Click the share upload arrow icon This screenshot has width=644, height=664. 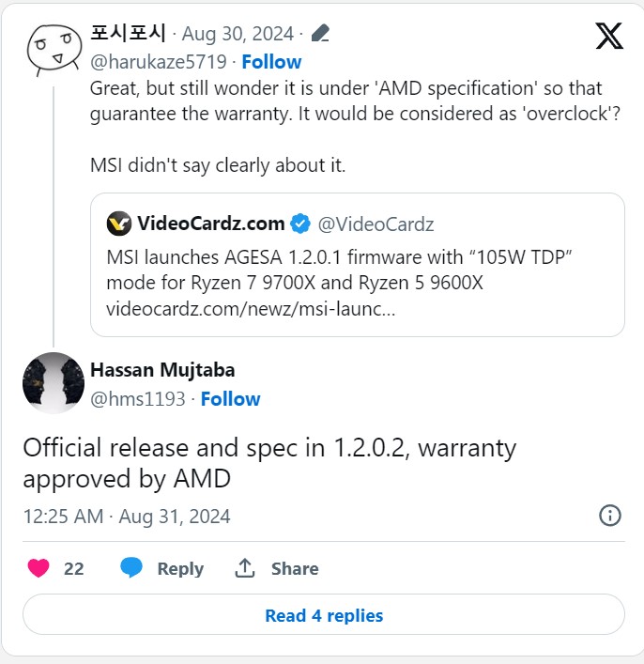245,568
